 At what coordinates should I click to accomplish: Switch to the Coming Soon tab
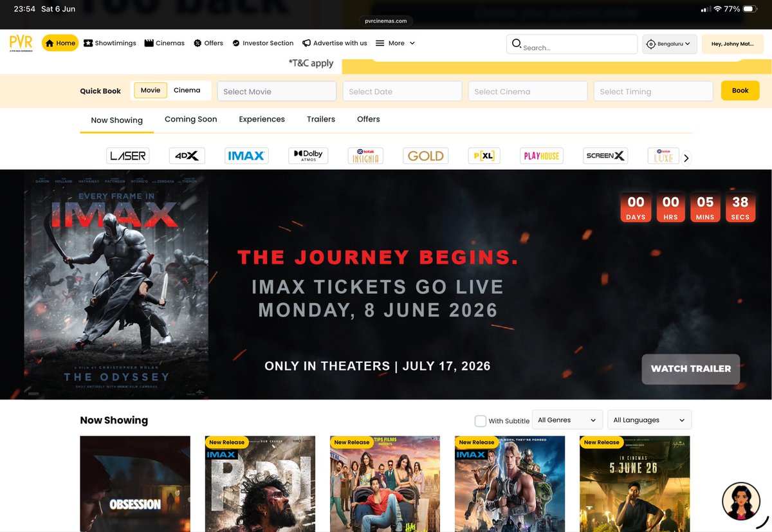pyautogui.click(x=190, y=120)
